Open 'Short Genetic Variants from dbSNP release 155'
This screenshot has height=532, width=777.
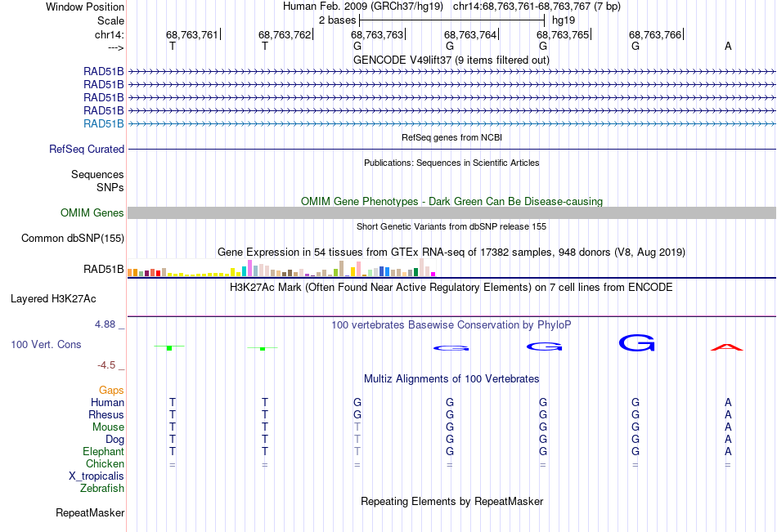tap(451, 226)
